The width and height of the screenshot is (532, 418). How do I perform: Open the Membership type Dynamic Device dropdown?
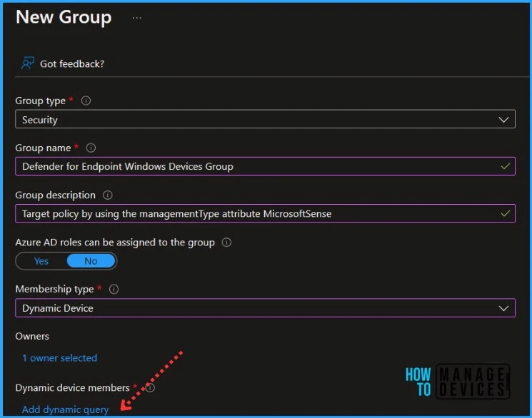(265, 308)
